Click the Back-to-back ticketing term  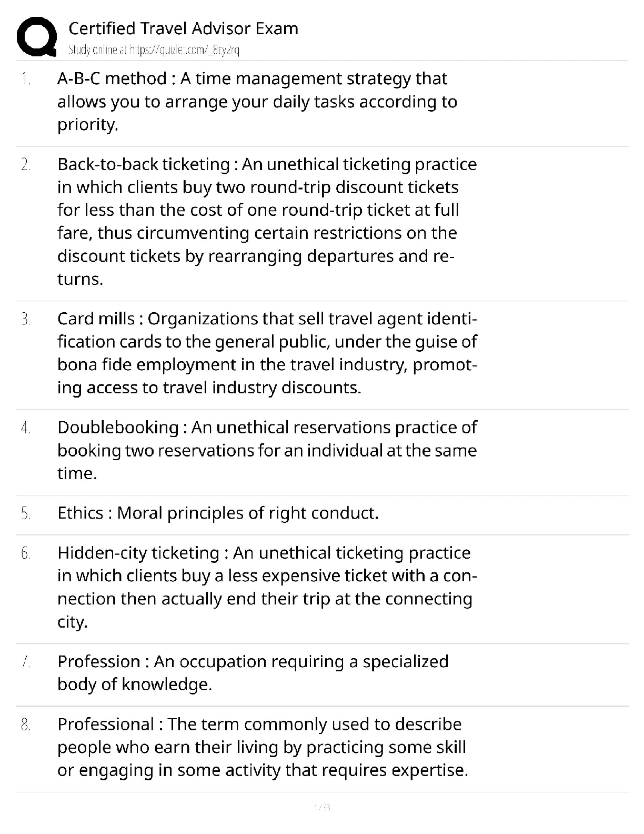[x=143, y=165]
